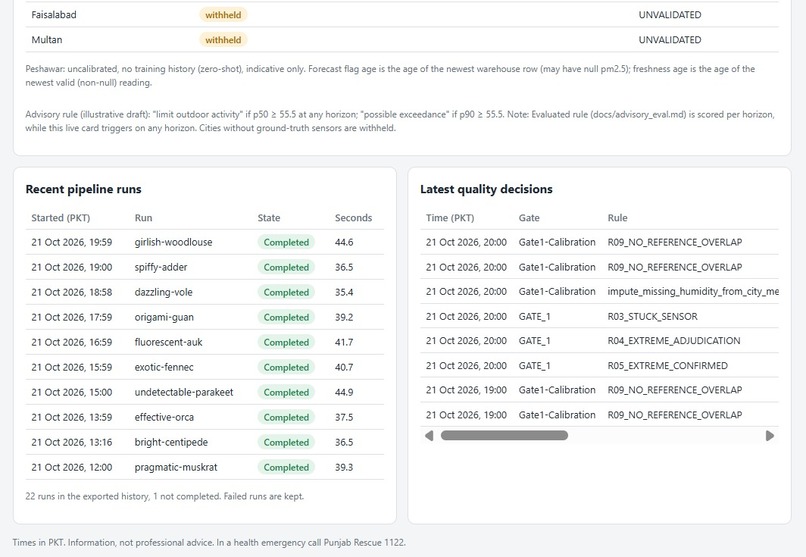Click the horizontal scrollbar thumb under quality decisions
806x557 pixels.
click(504, 436)
